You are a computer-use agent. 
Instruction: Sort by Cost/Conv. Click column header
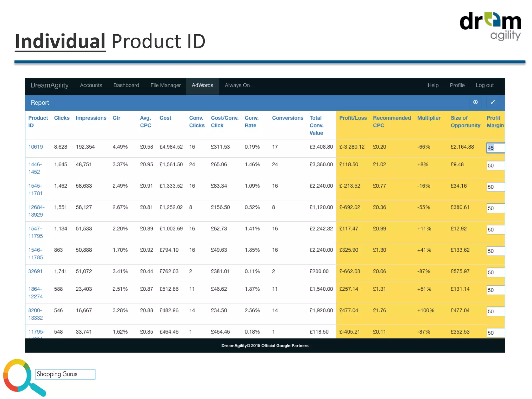point(225,122)
